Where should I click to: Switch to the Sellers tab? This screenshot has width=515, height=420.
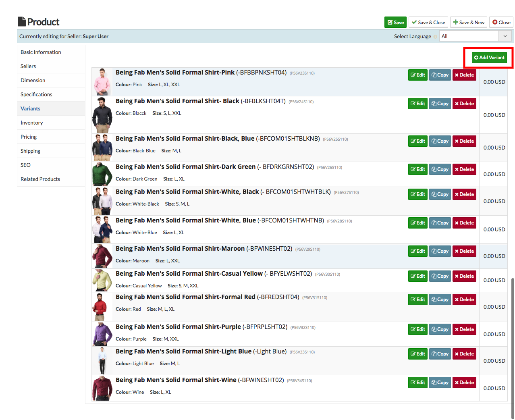(x=51, y=66)
